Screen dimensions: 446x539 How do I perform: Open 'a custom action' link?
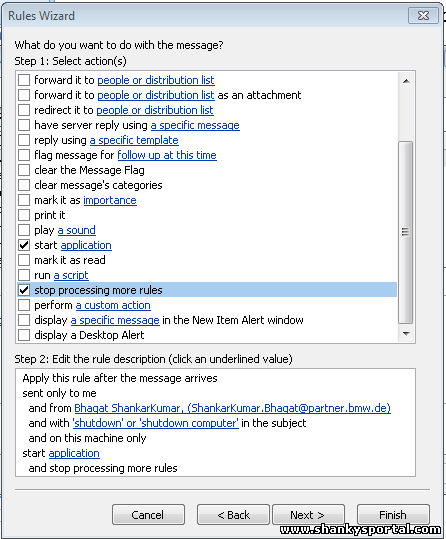tap(113, 305)
